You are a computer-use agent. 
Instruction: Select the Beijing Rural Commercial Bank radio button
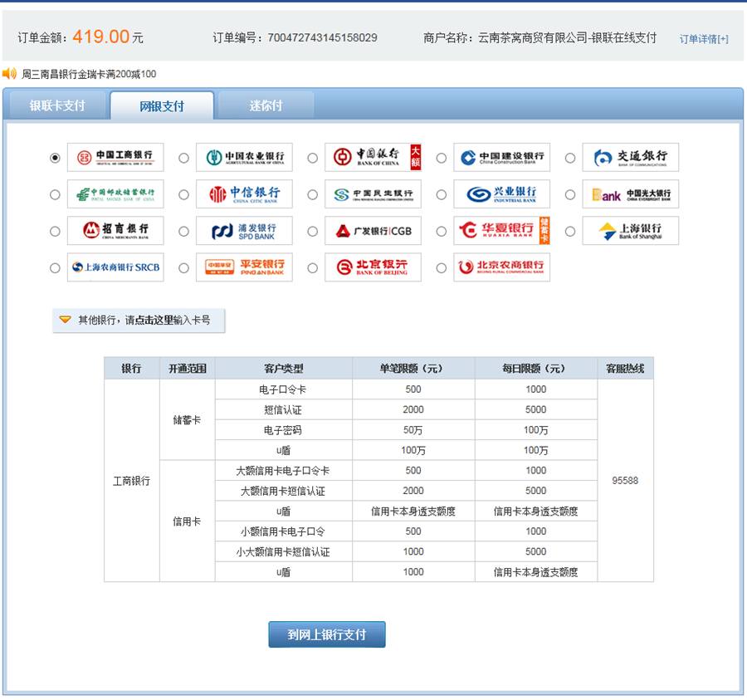442,267
